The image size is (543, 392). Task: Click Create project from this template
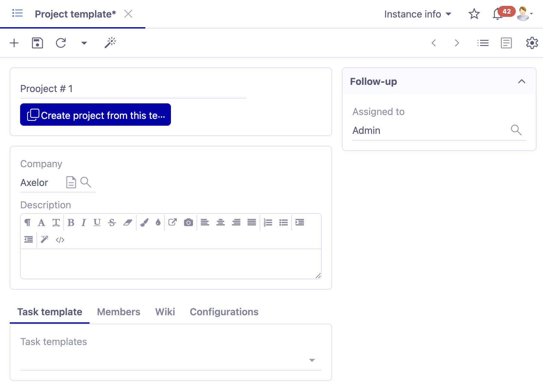pyautogui.click(x=95, y=115)
